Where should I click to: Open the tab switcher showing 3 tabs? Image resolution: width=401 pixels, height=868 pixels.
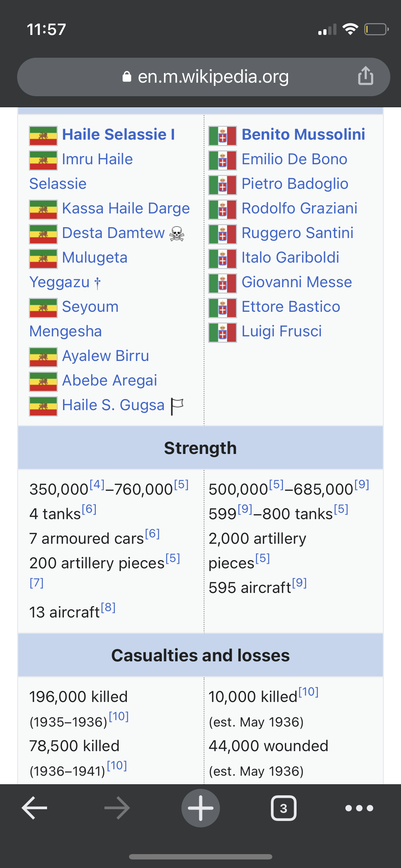(x=283, y=808)
